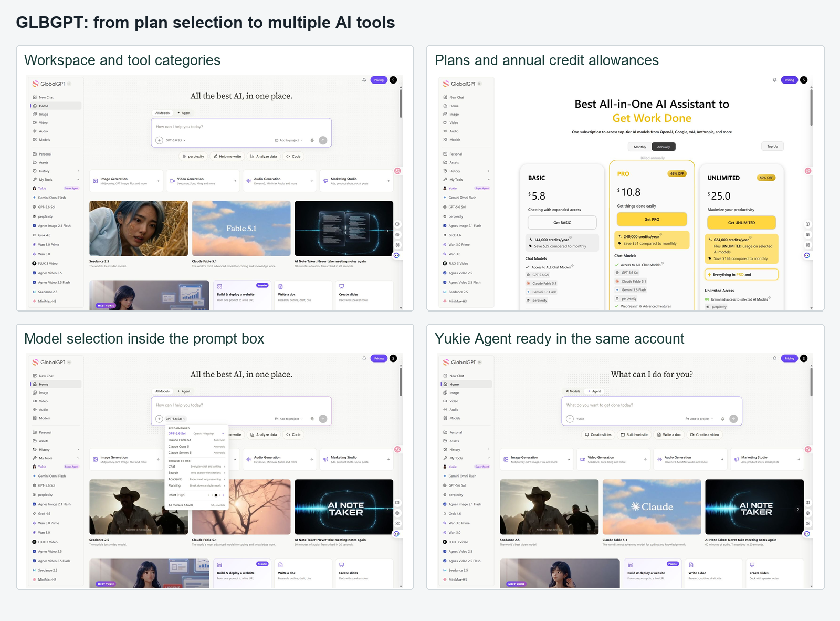Select AI Models tab in Workspace panel
Viewport: 840px width, 621px height.
tap(163, 113)
